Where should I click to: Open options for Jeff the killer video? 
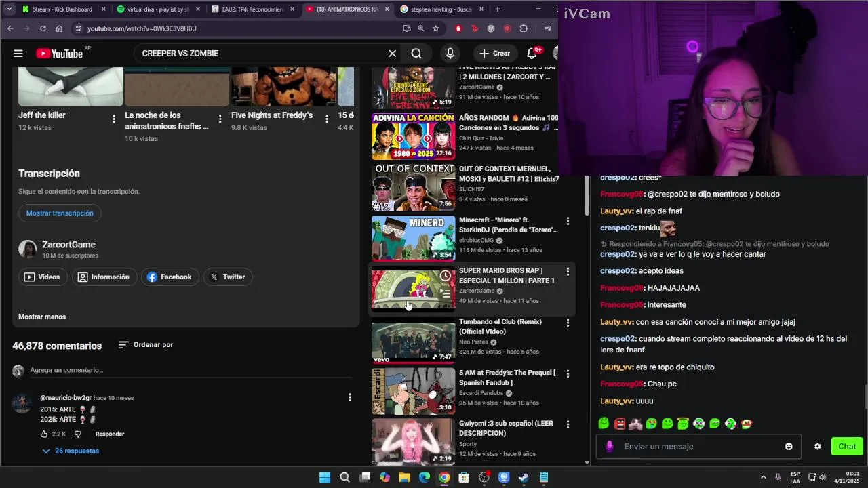tap(113, 119)
